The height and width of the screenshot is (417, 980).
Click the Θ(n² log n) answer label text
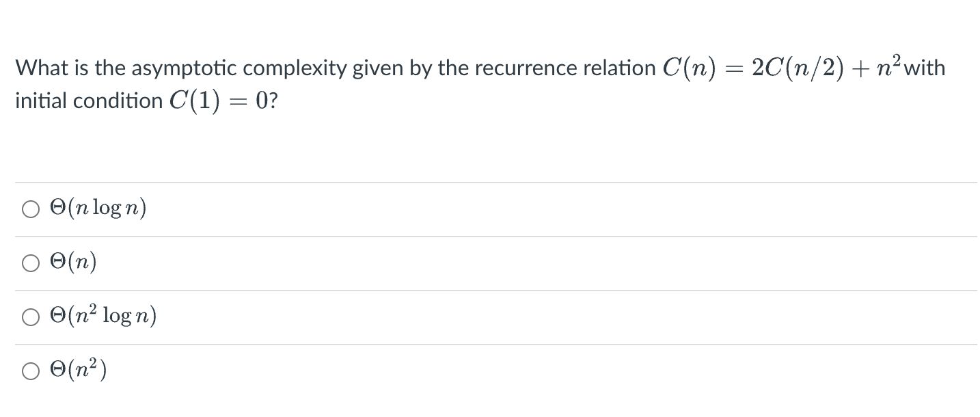pyautogui.click(x=104, y=316)
